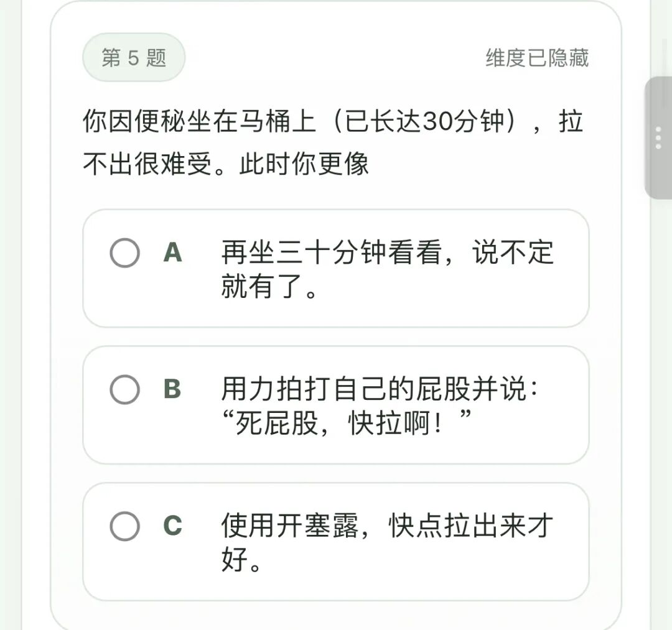Choose answer text 使用开塞露
Image resolution: width=672 pixels, height=630 pixels.
[290, 526]
